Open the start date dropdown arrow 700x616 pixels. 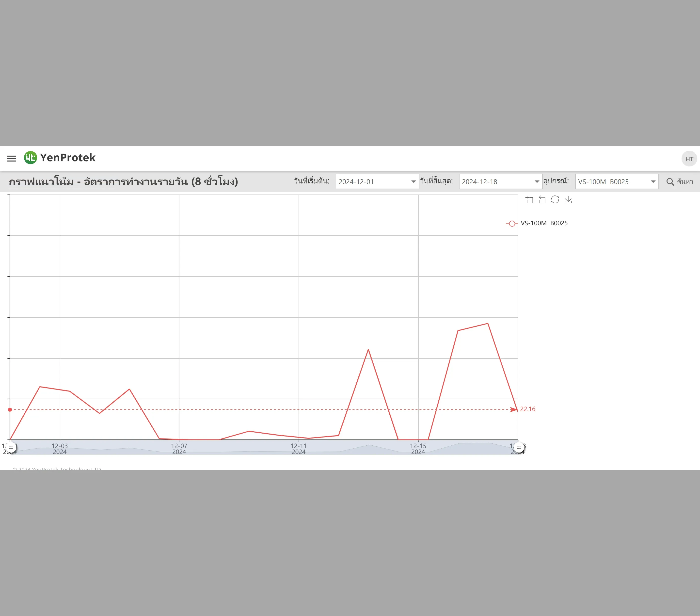414,182
